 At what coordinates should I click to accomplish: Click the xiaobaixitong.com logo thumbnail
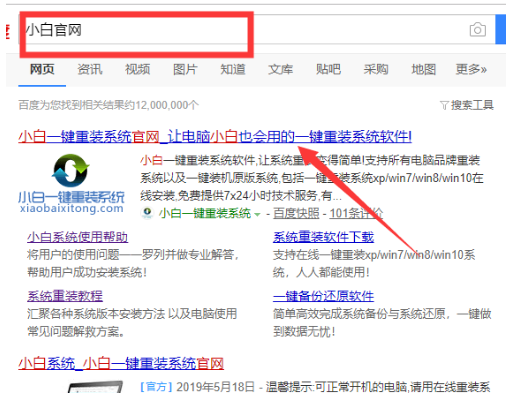pyautogui.click(x=71, y=183)
